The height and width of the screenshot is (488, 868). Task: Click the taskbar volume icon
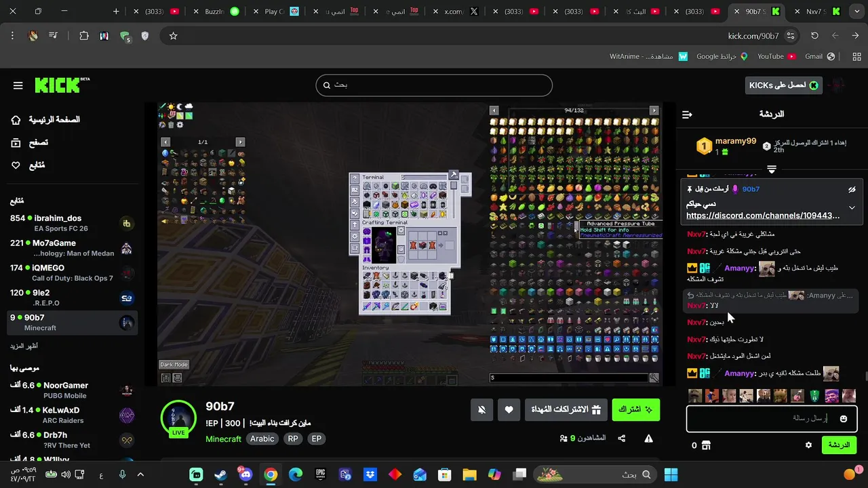(66, 474)
